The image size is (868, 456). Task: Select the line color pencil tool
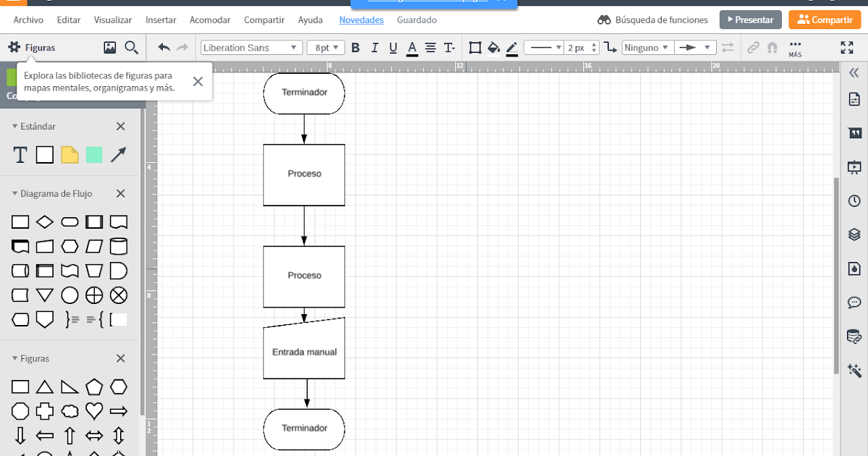point(512,48)
